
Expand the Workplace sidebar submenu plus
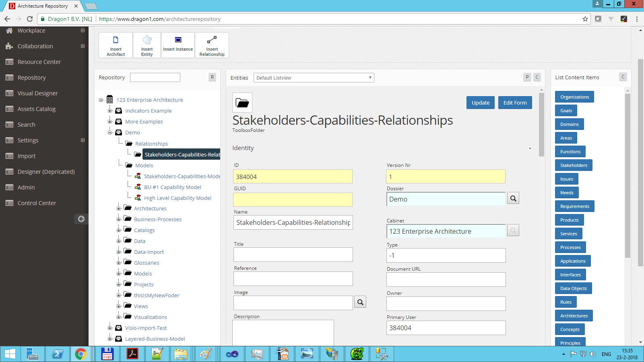coord(83,31)
